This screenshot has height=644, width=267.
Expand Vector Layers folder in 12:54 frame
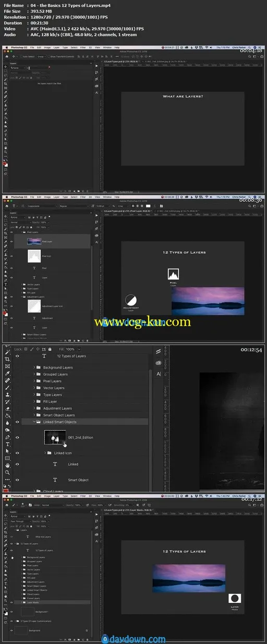pyautogui.click(x=34, y=388)
